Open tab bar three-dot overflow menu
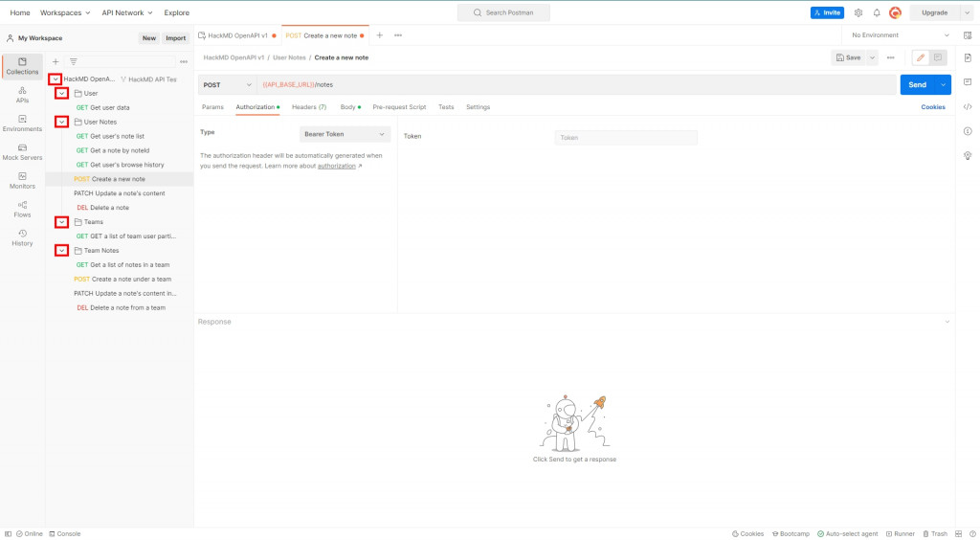Screen dimensions: 980x540 (398, 35)
